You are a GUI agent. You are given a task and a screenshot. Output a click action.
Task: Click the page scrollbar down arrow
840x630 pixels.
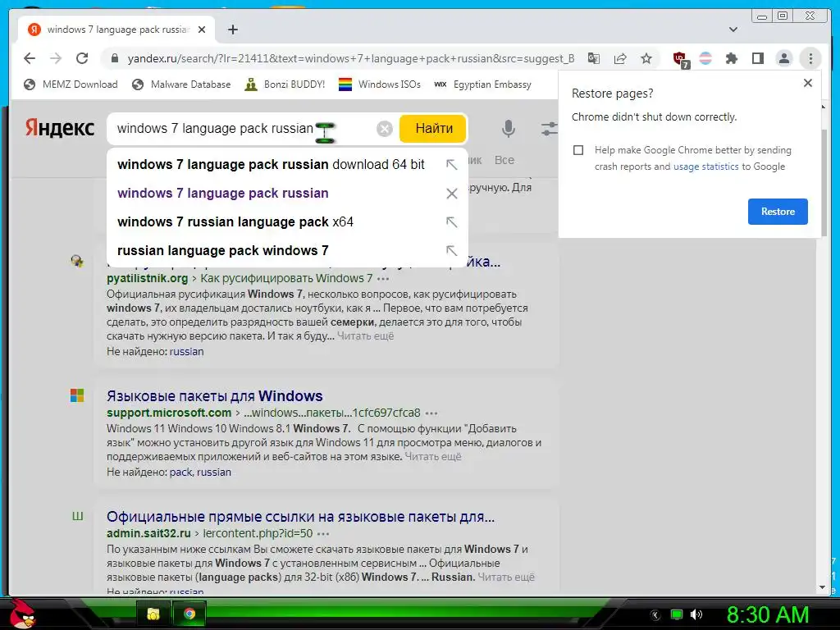[822, 587]
